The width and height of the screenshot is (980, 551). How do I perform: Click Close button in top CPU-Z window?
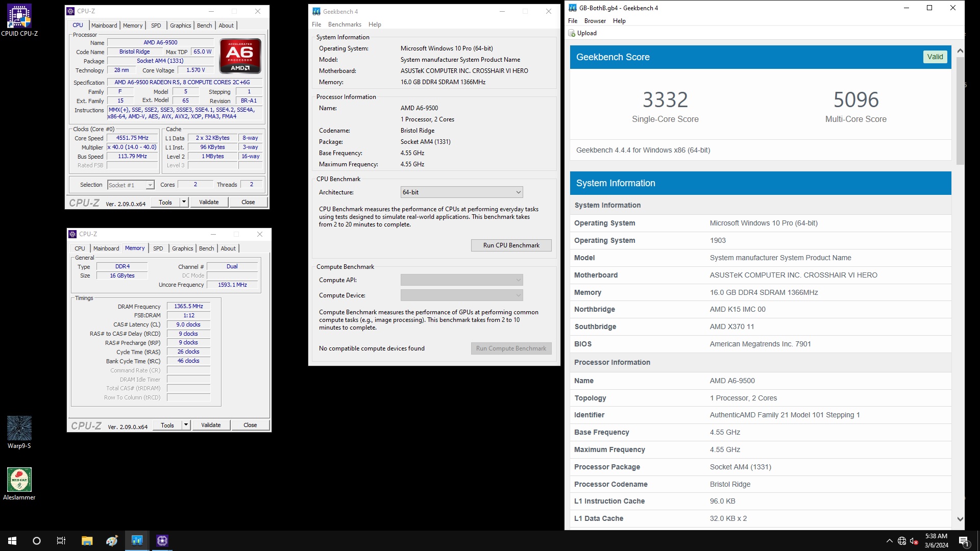pyautogui.click(x=248, y=202)
